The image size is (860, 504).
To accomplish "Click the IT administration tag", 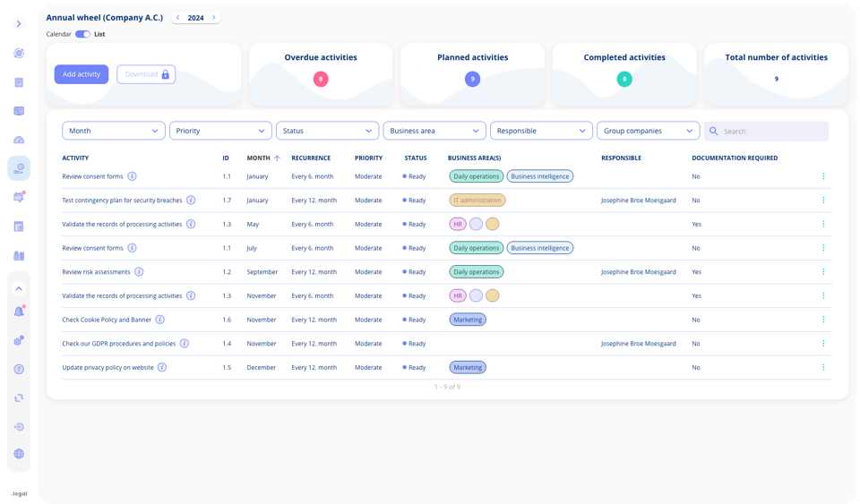I will coord(477,201).
